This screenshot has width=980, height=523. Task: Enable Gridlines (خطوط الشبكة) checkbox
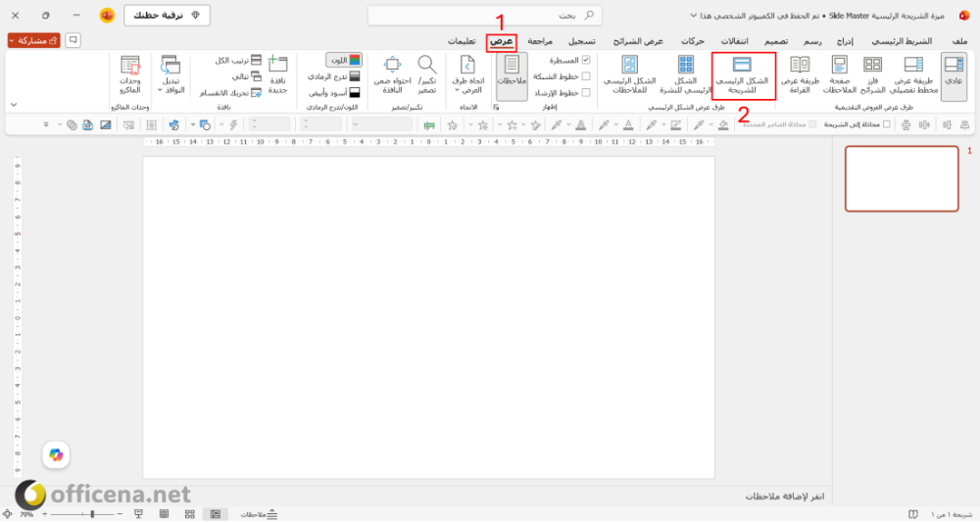point(586,76)
